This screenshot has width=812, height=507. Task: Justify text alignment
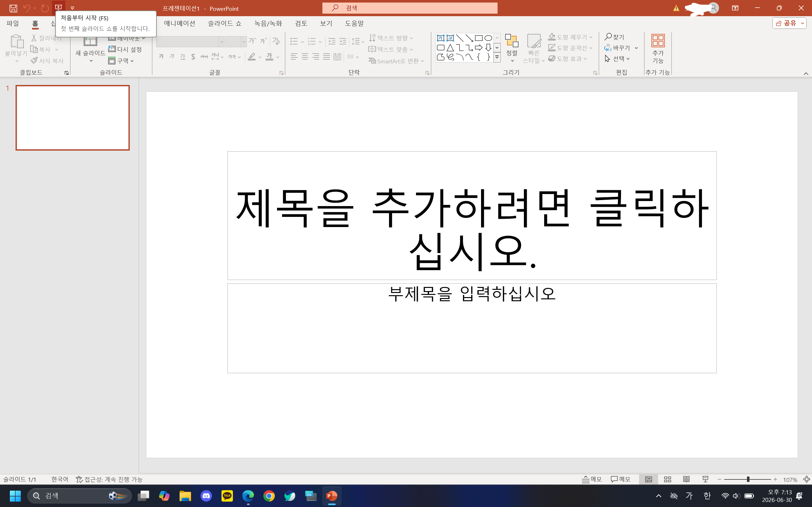pyautogui.click(x=327, y=56)
